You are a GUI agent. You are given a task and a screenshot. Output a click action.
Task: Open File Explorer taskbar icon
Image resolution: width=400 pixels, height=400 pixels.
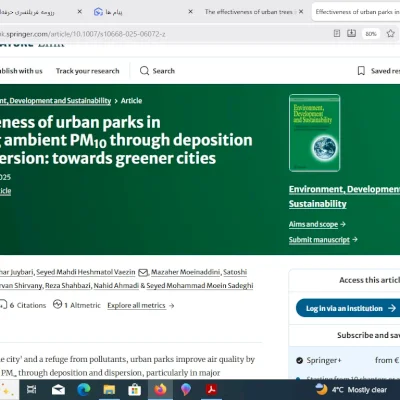109,389
